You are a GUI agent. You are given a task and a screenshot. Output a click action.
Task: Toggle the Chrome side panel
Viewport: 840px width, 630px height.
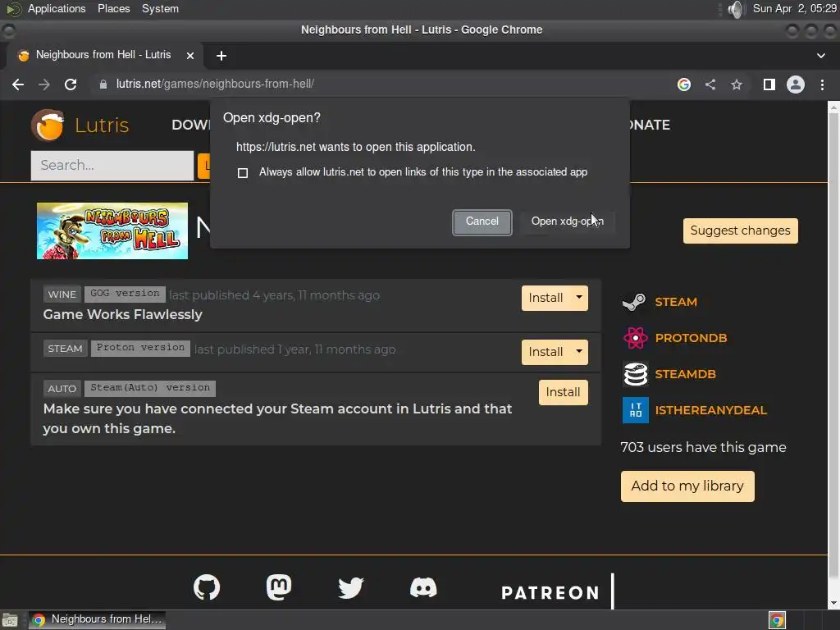769,84
